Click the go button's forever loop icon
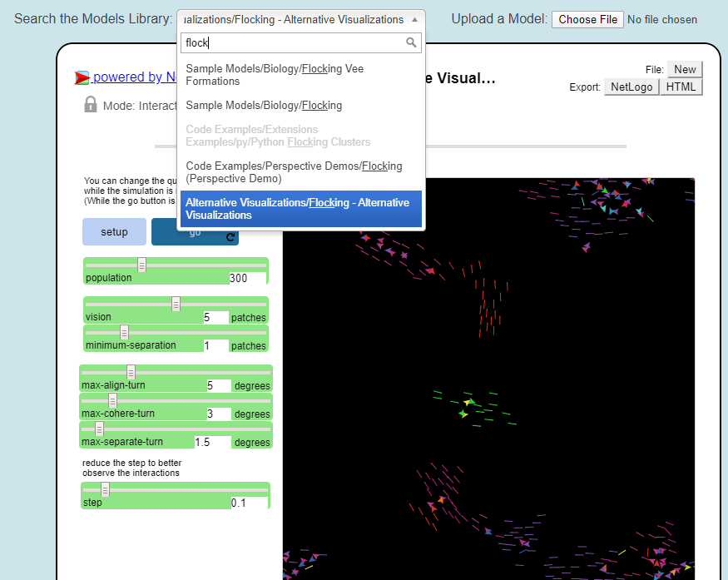Screen dimensions: 728x580 230,237
